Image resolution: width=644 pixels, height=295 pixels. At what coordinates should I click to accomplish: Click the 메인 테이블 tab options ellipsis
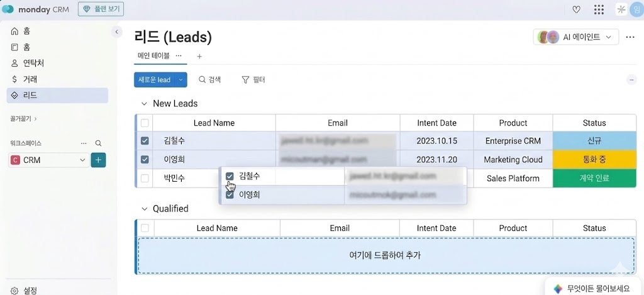pos(179,56)
